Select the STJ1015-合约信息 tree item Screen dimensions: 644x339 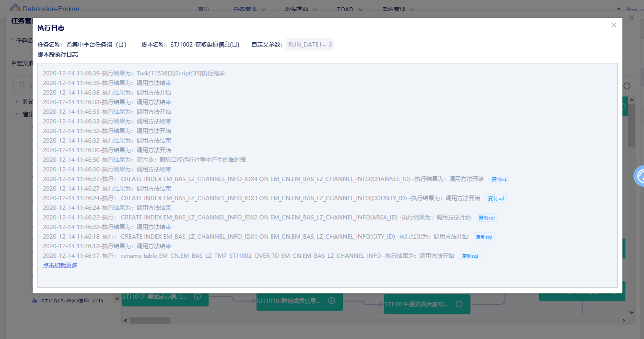click(72, 301)
